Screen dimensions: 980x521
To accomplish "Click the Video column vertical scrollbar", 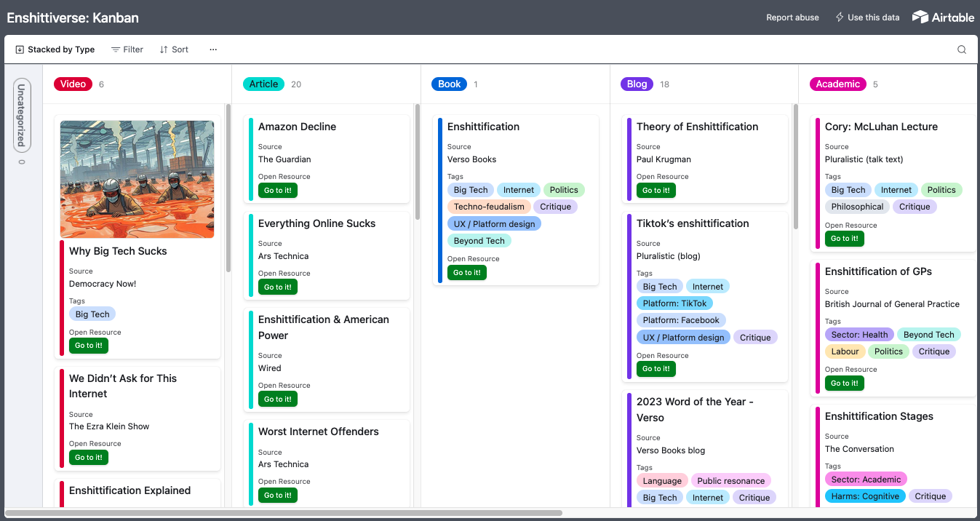I will (228, 188).
